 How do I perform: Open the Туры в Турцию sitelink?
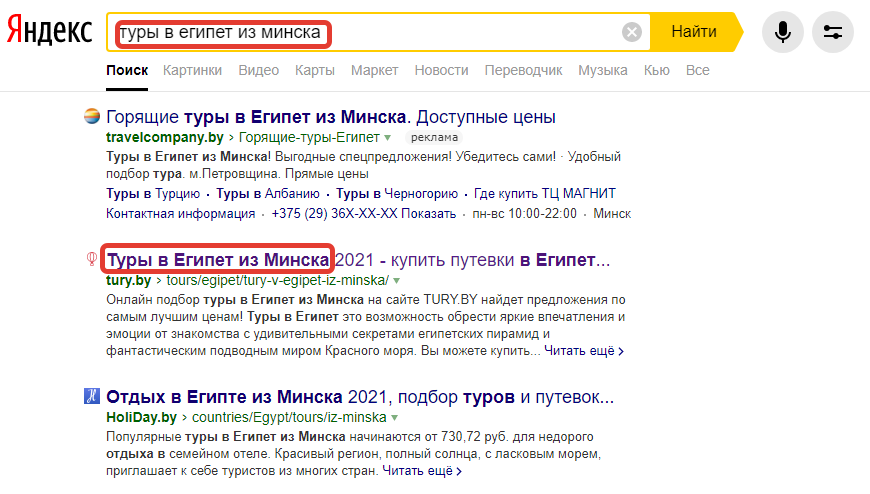153,194
